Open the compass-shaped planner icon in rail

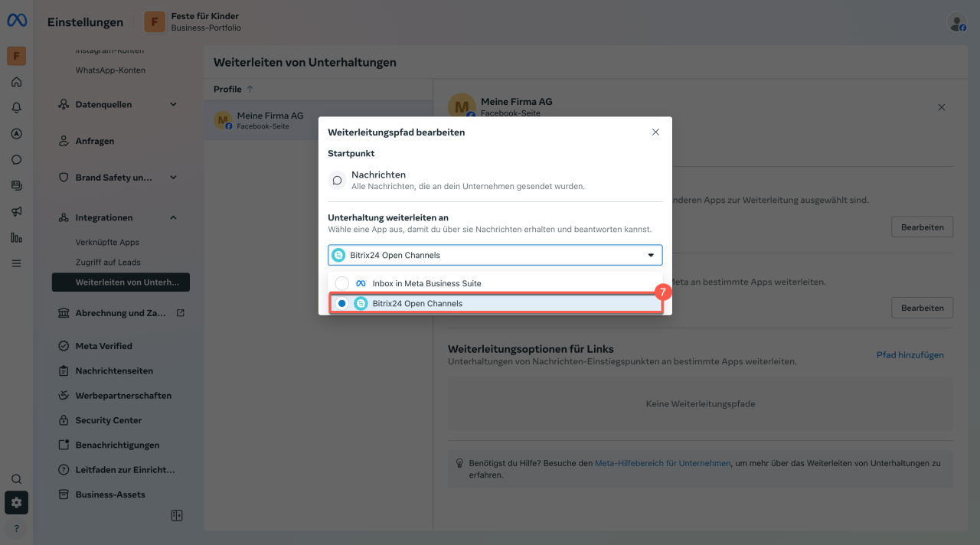[16, 134]
